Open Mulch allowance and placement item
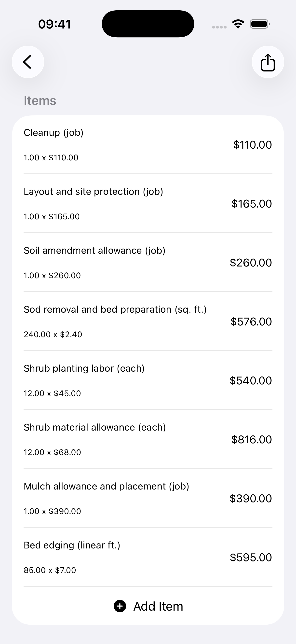296x644 pixels. click(x=148, y=499)
